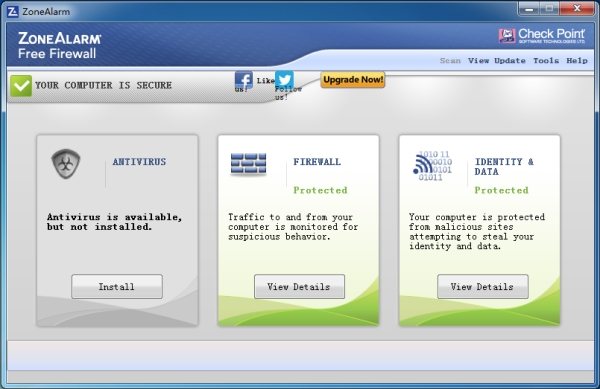
Task: Click the Firewall brick wall icon
Action: click(x=248, y=164)
